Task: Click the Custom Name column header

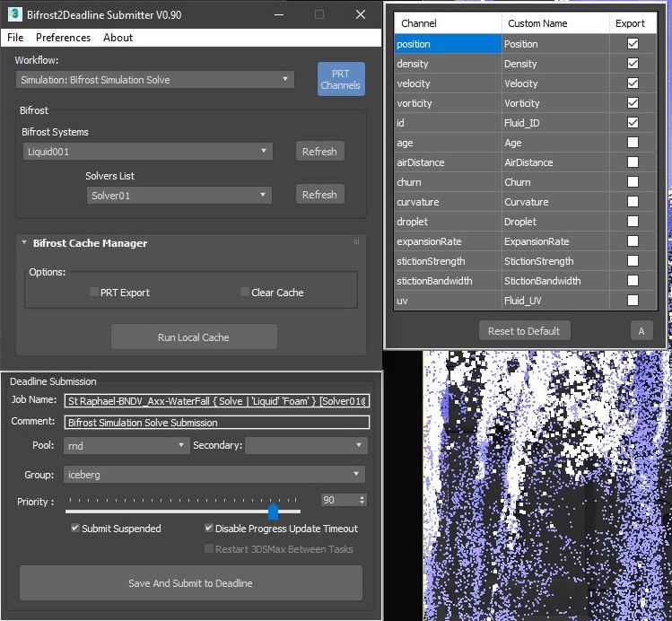Action: pos(555,23)
